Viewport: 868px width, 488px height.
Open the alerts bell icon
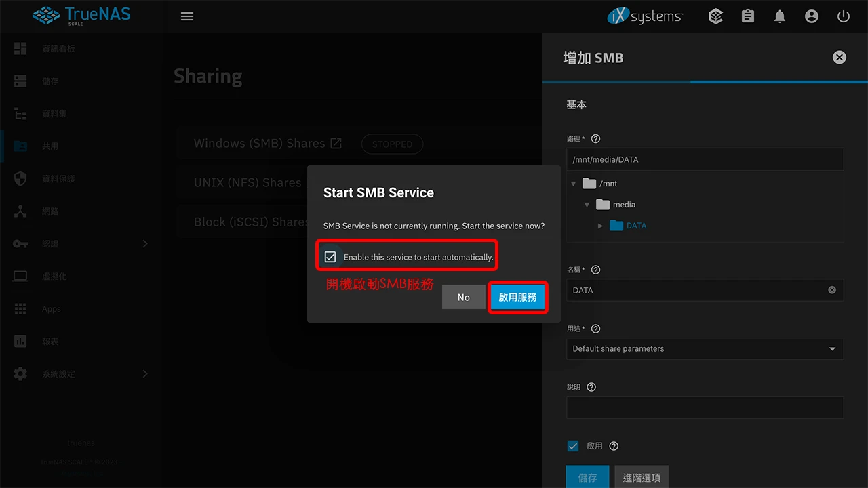click(780, 16)
